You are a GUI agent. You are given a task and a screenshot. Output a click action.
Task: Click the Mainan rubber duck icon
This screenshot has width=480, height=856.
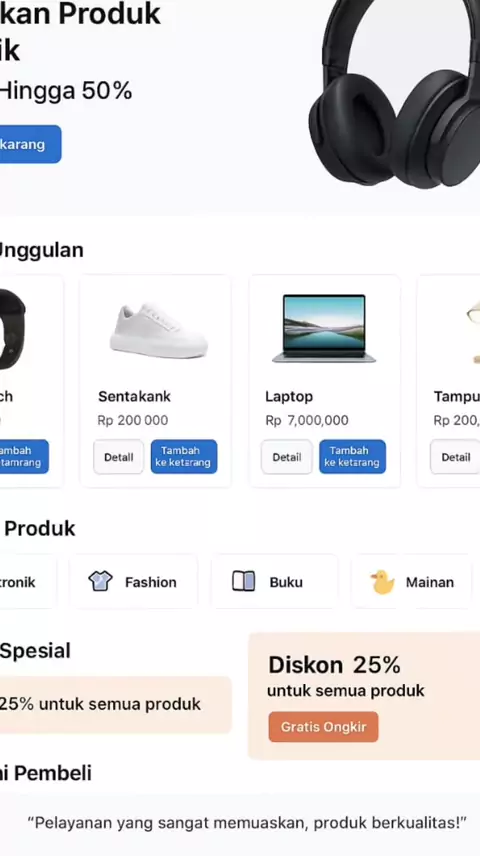point(382,582)
